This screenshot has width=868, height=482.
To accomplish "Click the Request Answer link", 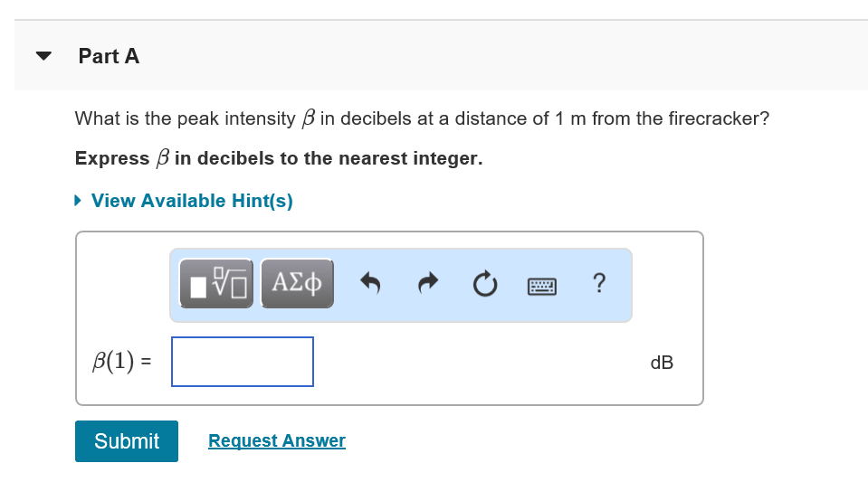I will coord(277,440).
